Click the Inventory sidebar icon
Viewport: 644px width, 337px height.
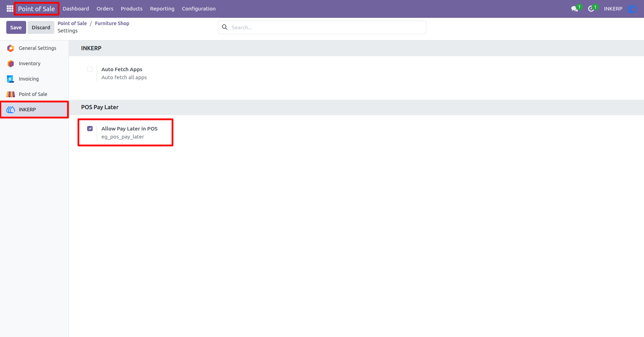(11, 63)
